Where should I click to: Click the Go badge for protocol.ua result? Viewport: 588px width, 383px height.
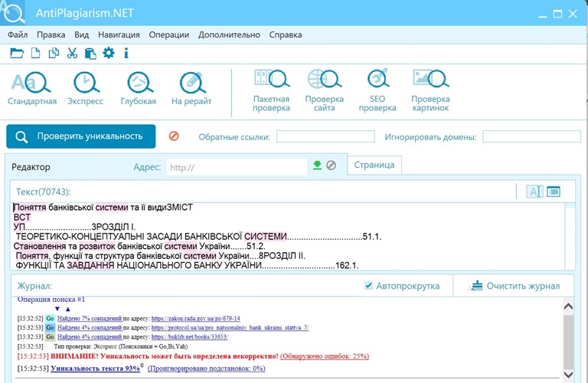pyautogui.click(x=51, y=328)
